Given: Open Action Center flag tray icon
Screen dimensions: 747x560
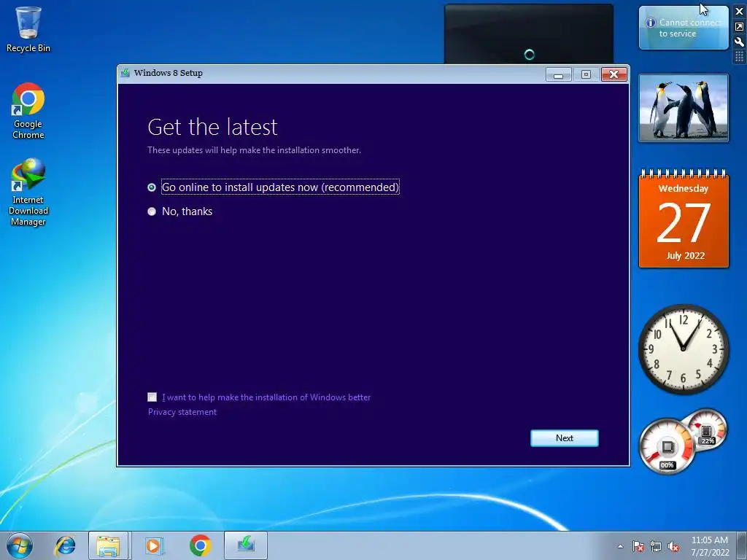Looking at the screenshot, I should coord(638,547).
